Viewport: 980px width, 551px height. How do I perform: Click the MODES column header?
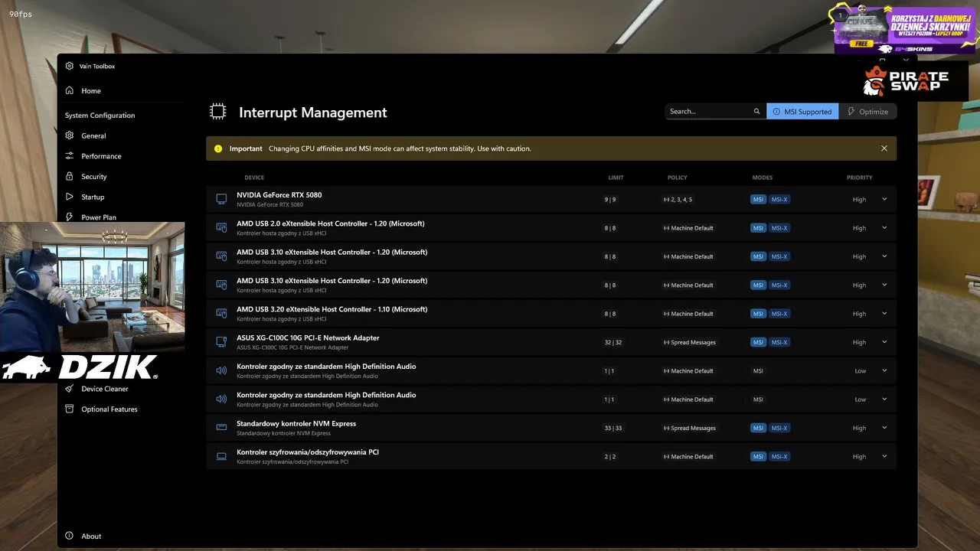(763, 178)
